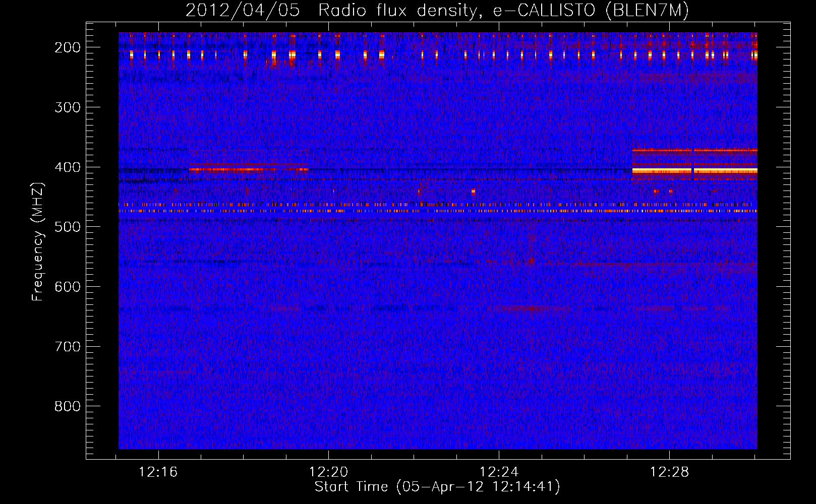Click the 800 frequency tick label
The width and height of the screenshot is (816, 504).
(x=68, y=406)
